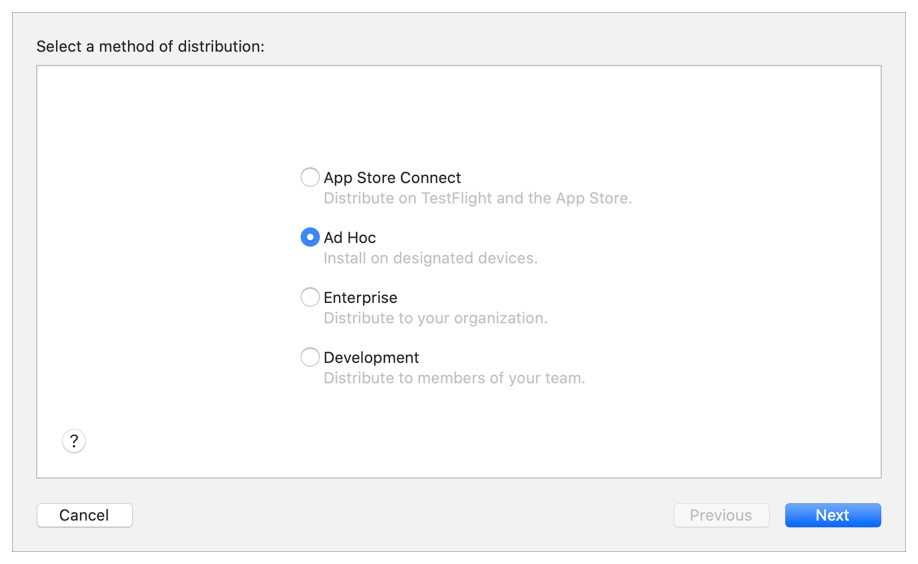Image resolution: width=918 pixels, height=564 pixels.
Task: Click the "Select a method of distribution:" heading
Action: pos(150,46)
